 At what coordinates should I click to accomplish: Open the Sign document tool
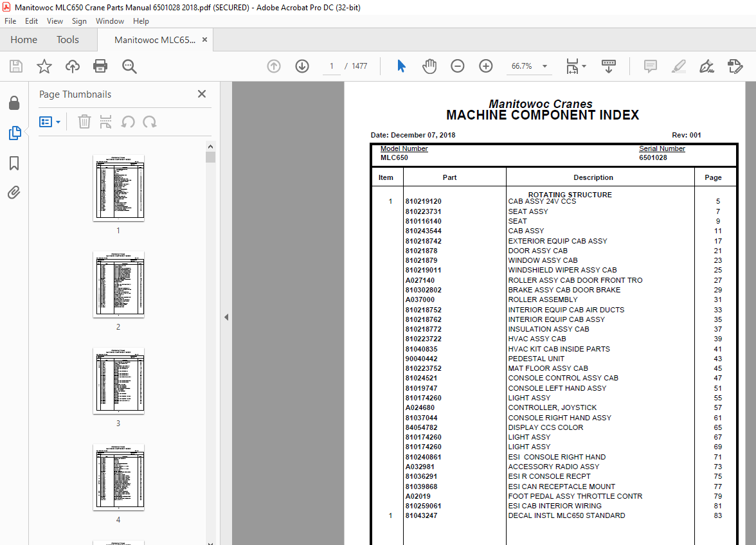pyautogui.click(x=707, y=66)
